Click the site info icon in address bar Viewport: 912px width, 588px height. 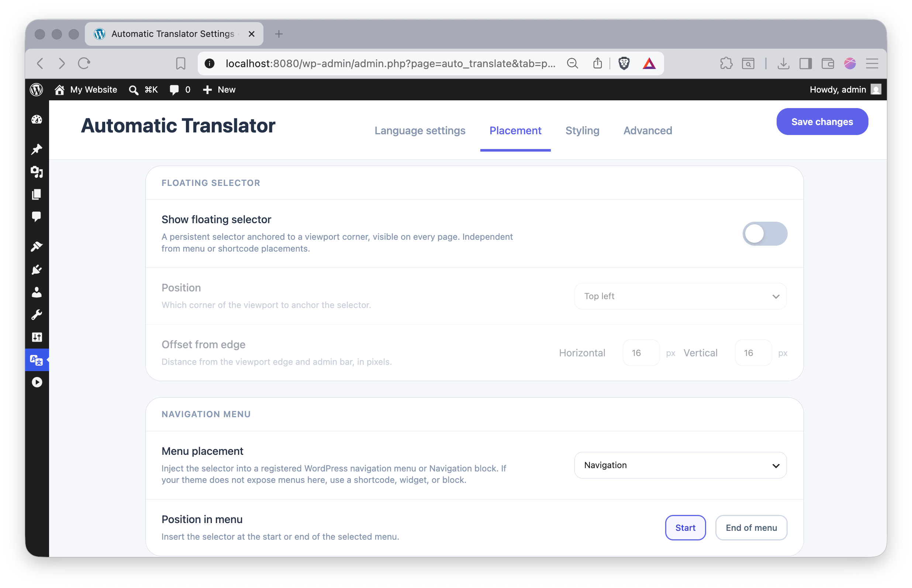point(210,63)
